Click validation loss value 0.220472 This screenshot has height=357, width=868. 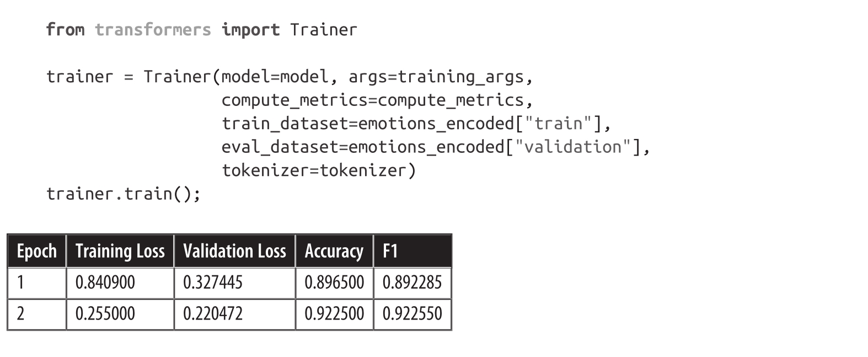[212, 313]
